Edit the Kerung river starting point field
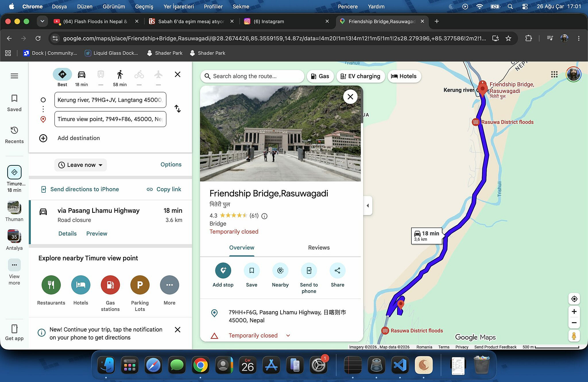588x382 pixels. point(110,100)
